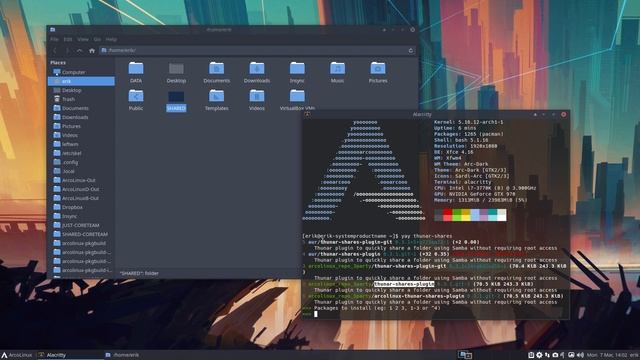Select JUST-CORETEAM bookmark in sidebar

[x=81, y=225]
